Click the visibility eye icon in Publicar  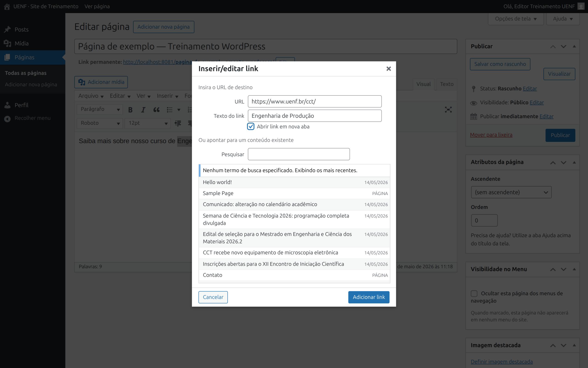[474, 103]
